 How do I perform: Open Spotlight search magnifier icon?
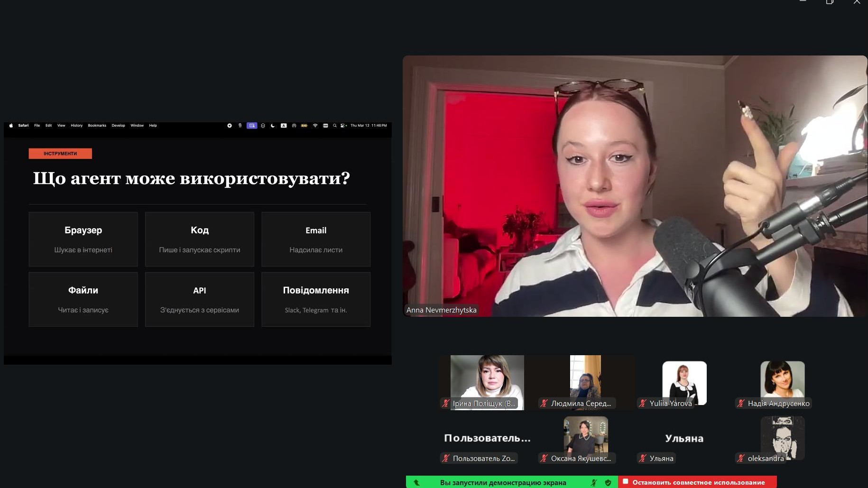(335, 126)
